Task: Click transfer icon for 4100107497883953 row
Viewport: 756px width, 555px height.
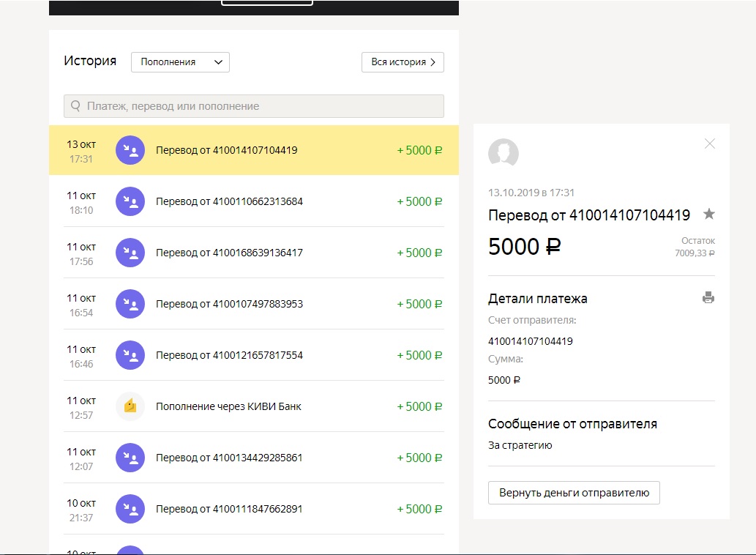Action: pyautogui.click(x=130, y=304)
